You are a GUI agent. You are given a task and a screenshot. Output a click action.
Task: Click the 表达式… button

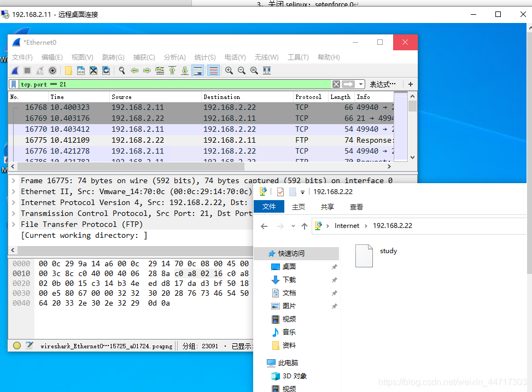(382, 84)
